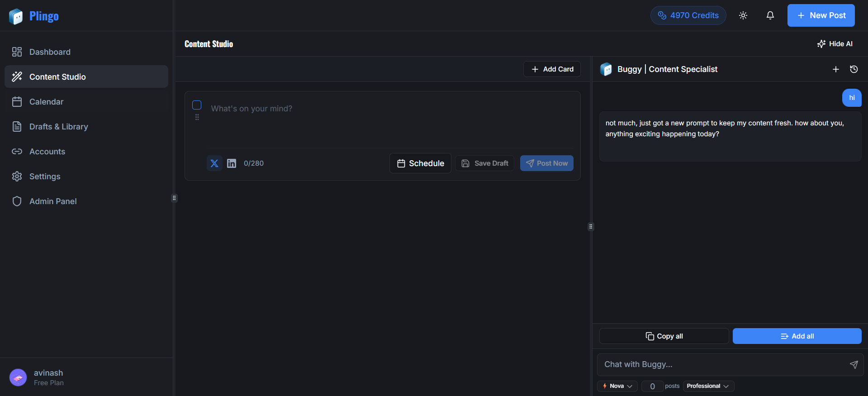
Task: Send the chat message arrow icon
Action: tap(854, 365)
